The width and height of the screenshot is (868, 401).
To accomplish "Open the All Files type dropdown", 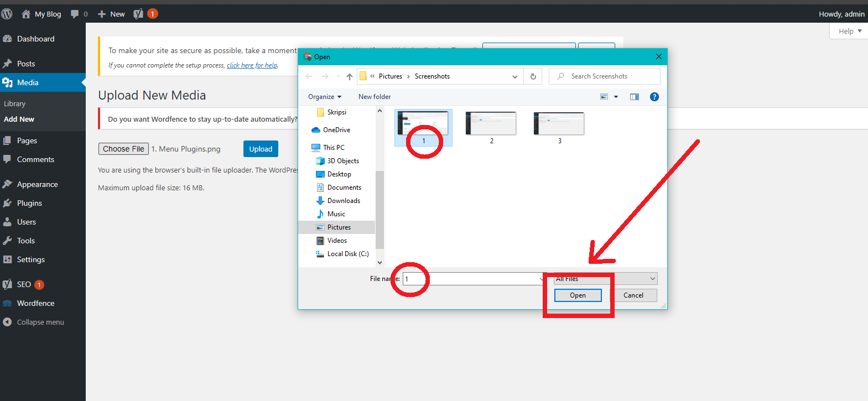I will (x=606, y=279).
